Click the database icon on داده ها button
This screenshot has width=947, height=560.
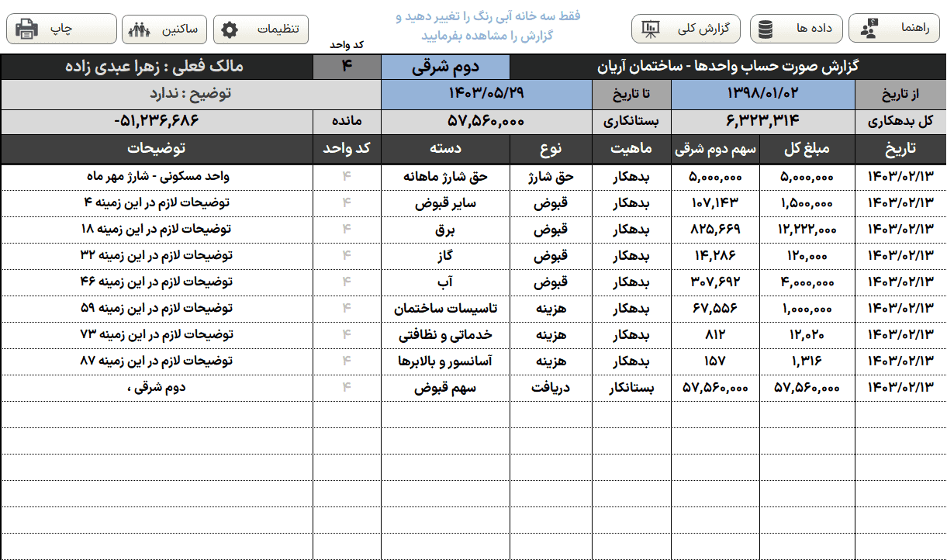click(766, 30)
